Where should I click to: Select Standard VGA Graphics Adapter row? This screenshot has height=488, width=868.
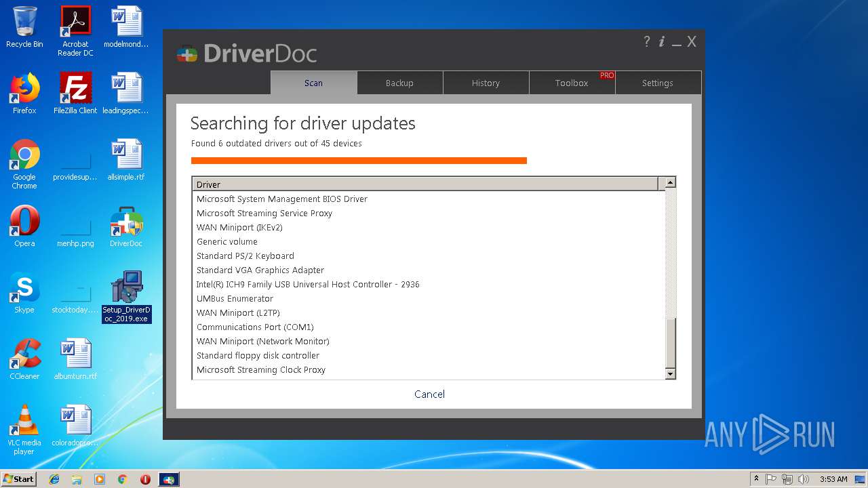[429, 270]
